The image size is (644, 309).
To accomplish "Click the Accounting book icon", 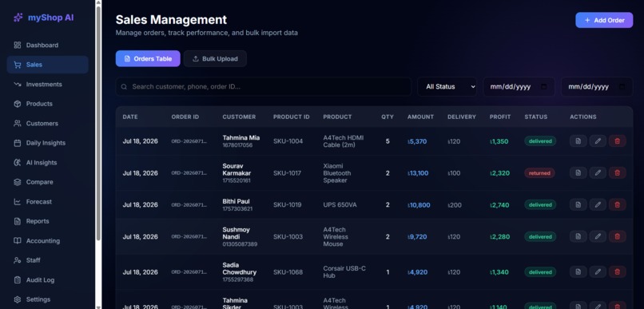I will tap(18, 241).
